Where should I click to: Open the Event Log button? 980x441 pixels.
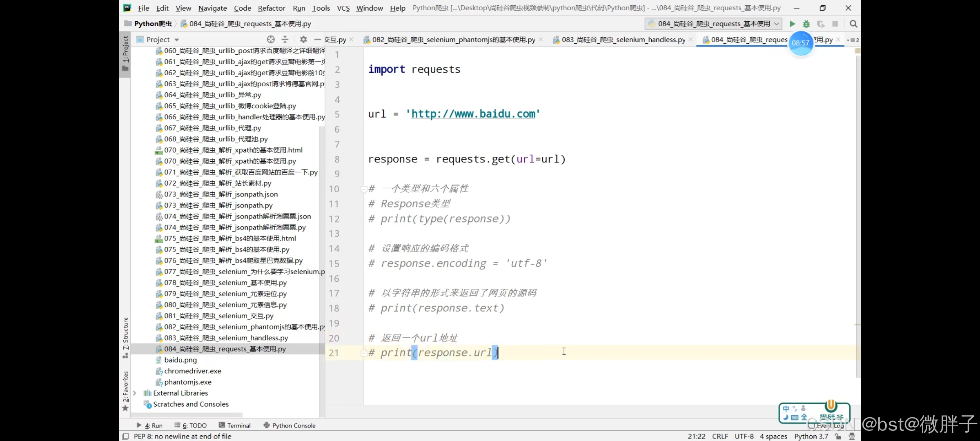[826, 425]
